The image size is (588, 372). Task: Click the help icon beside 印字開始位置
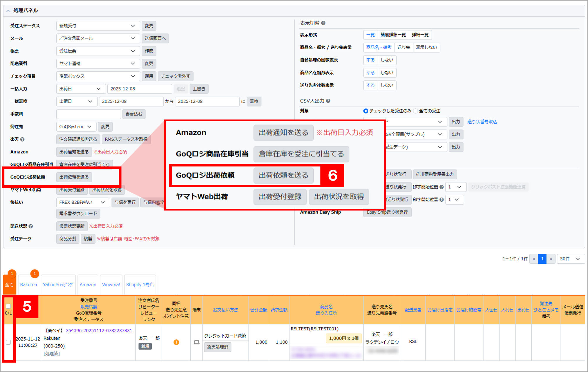(442, 187)
